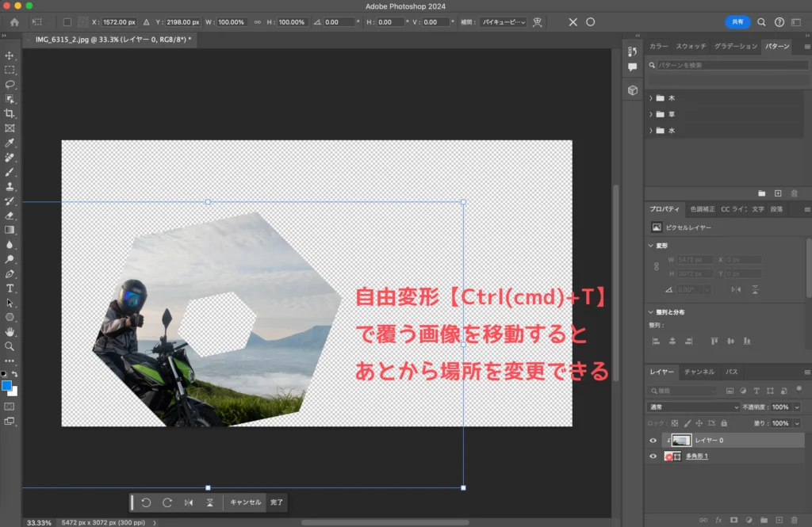This screenshot has width=812, height=527.
Task: Pick the Eraser tool
Action: pos(10,215)
